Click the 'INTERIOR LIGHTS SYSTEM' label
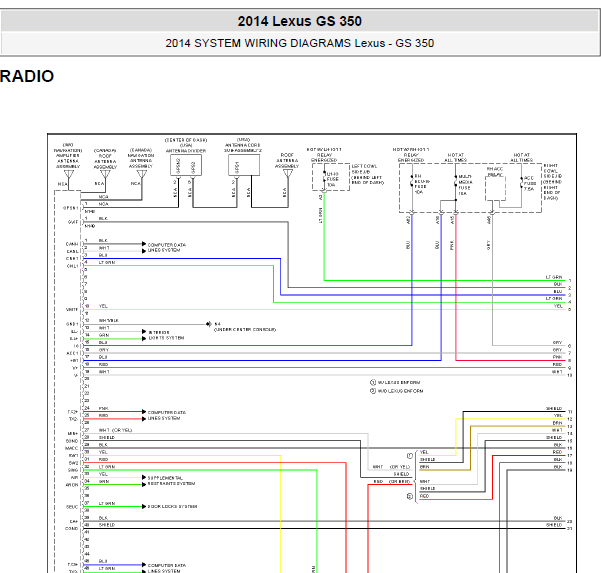The image size is (601, 573). point(166,335)
